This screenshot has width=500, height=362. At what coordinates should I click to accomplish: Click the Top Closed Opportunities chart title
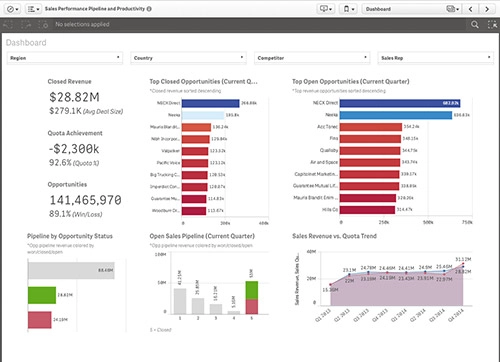(x=203, y=81)
